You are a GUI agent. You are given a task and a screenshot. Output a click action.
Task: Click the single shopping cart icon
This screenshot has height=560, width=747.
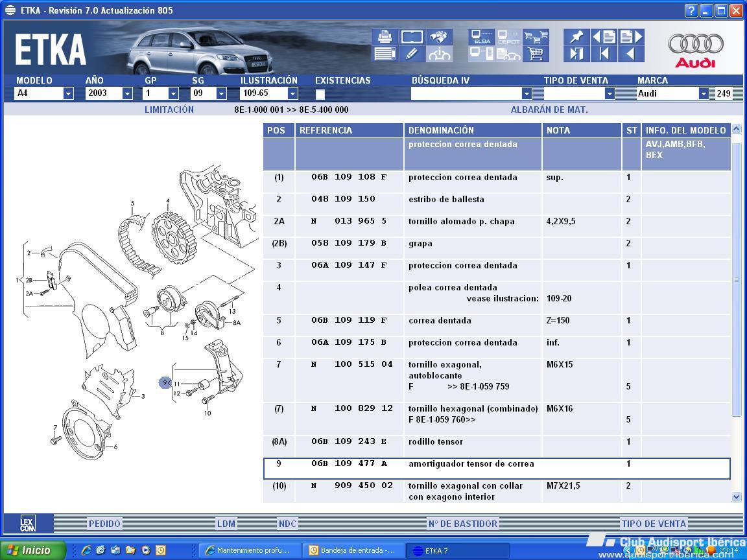(536, 54)
